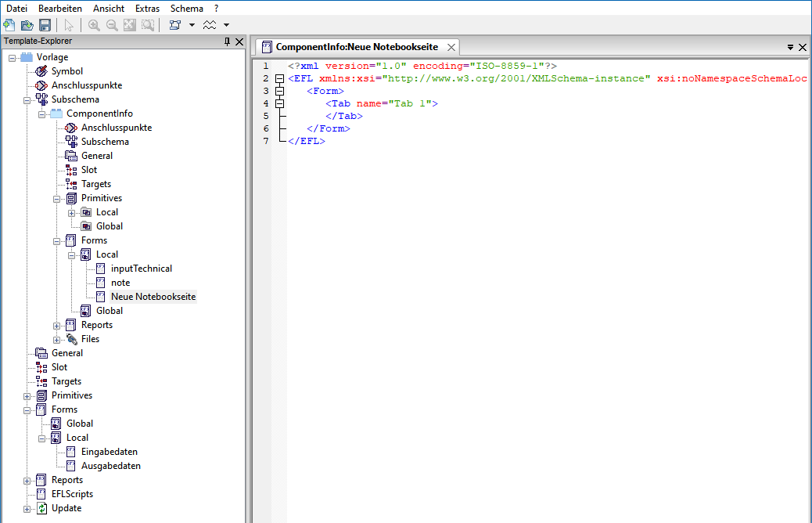812x523 pixels.
Task: Pin the Template-Explorer panel
Action: (227, 41)
